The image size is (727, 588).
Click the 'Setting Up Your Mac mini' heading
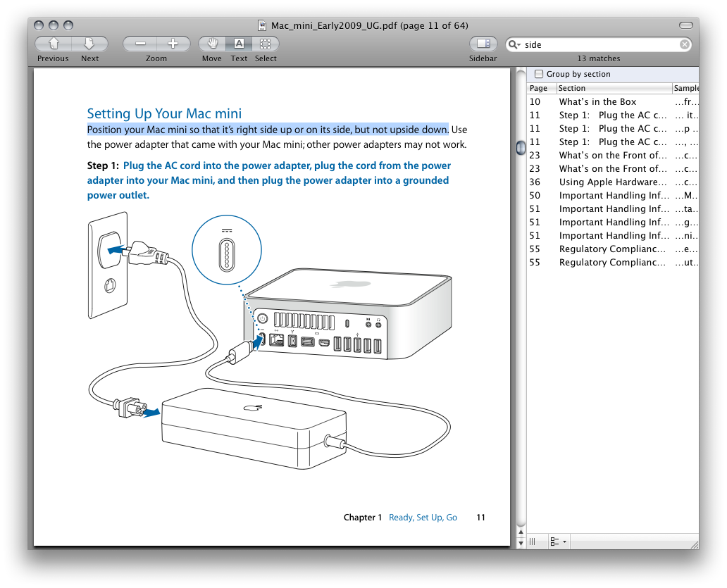164,113
